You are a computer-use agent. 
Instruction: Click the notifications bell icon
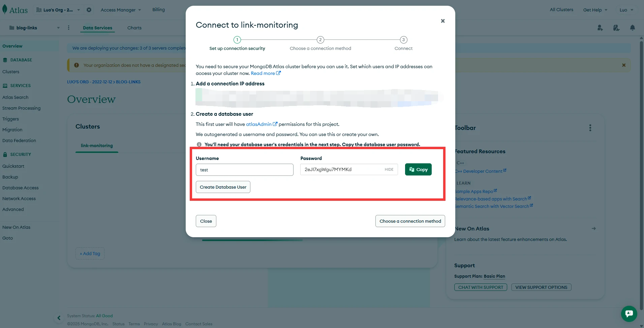point(633,28)
